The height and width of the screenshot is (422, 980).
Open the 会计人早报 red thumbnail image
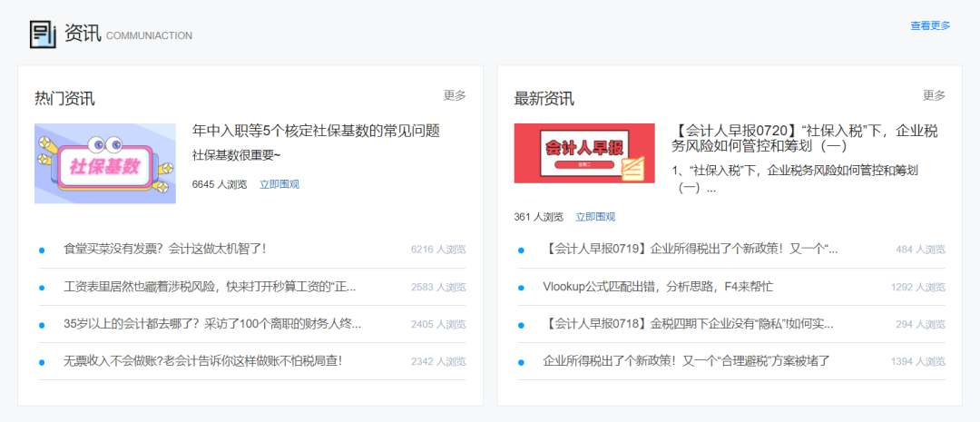point(583,152)
